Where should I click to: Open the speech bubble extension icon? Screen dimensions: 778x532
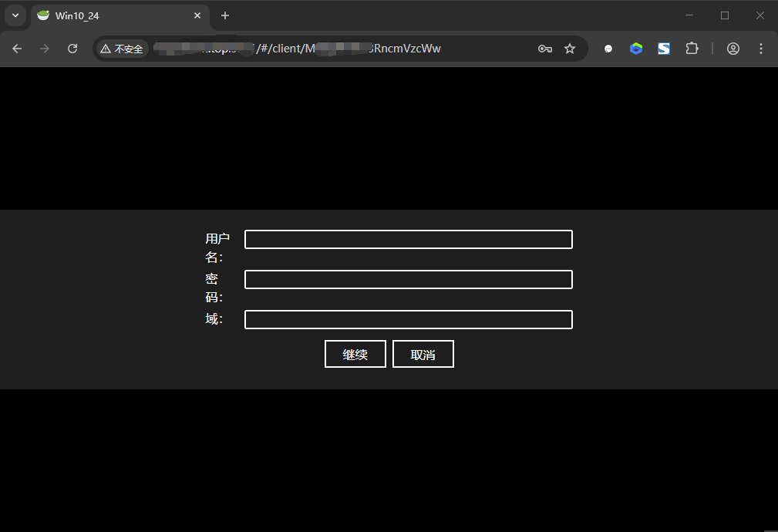click(608, 49)
